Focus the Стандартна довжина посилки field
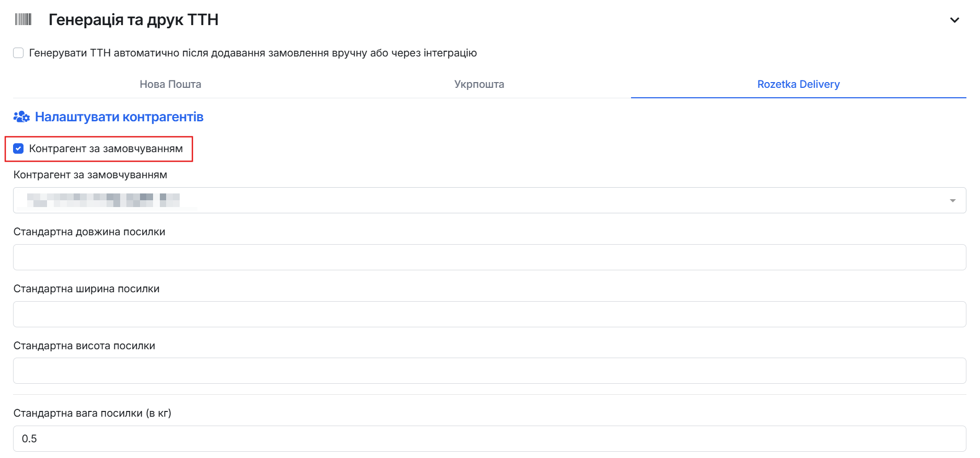This screenshot has height=458, width=980. point(489,257)
